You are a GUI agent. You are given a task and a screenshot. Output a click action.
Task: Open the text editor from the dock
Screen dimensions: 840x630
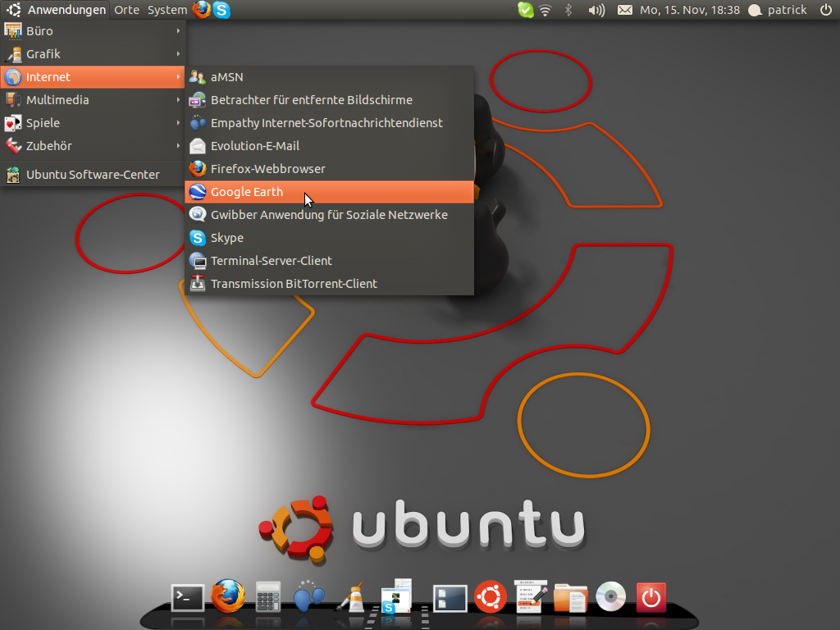[531, 596]
